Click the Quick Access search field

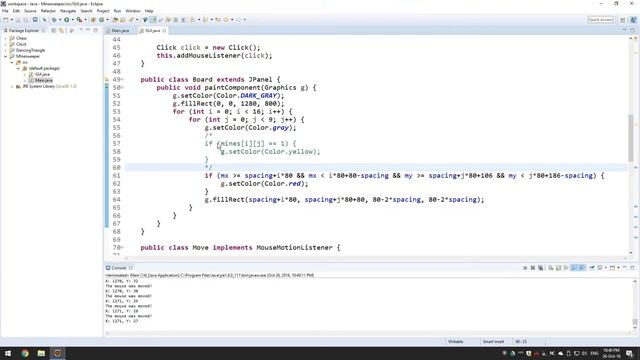click(600, 20)
